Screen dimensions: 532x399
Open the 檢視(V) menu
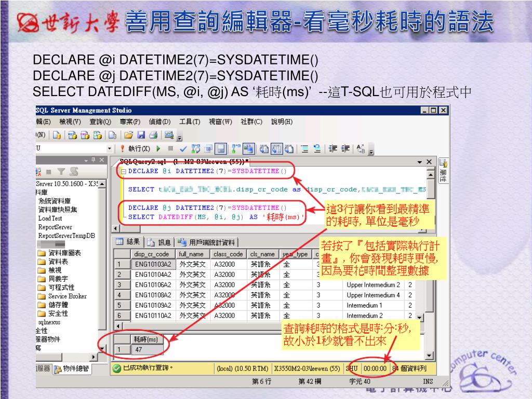point(70,122)
